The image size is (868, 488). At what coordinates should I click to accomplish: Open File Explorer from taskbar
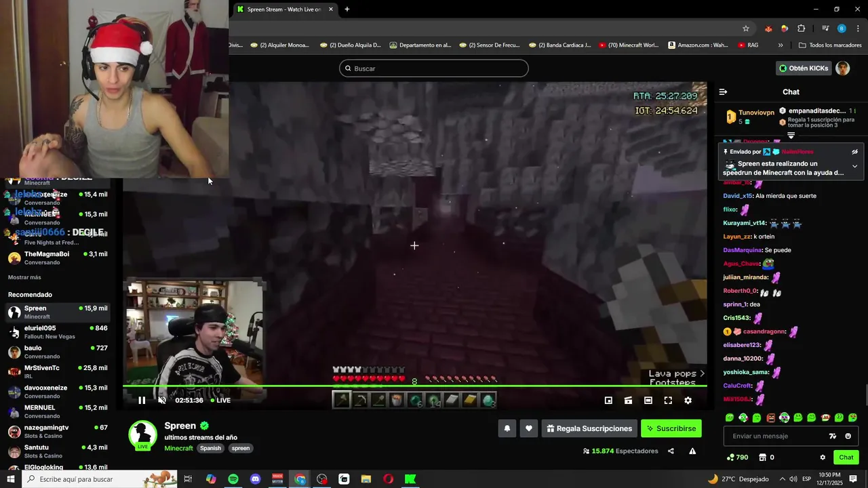pyautogui.click(x=366, y=479)
